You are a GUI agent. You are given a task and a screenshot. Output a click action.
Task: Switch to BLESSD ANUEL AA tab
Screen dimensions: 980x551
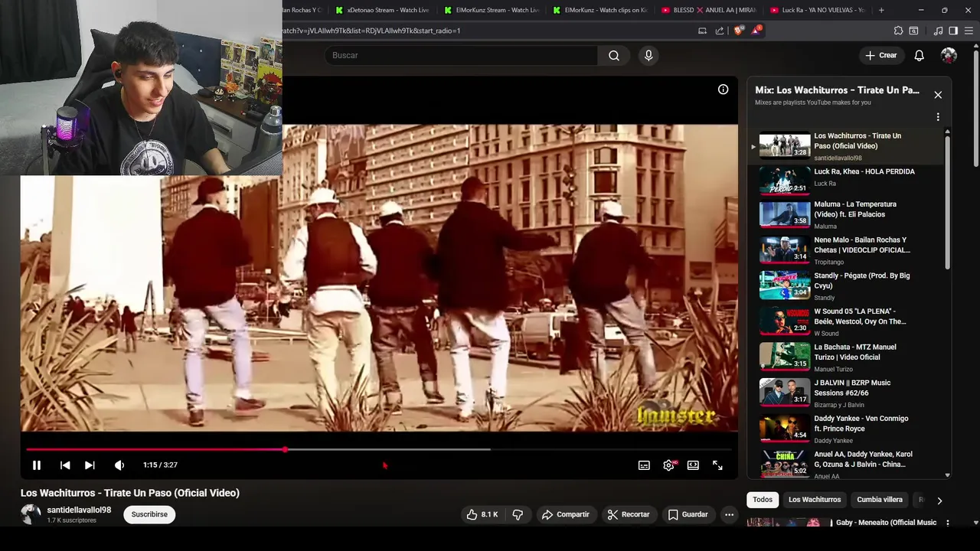[x=710, y=10]
